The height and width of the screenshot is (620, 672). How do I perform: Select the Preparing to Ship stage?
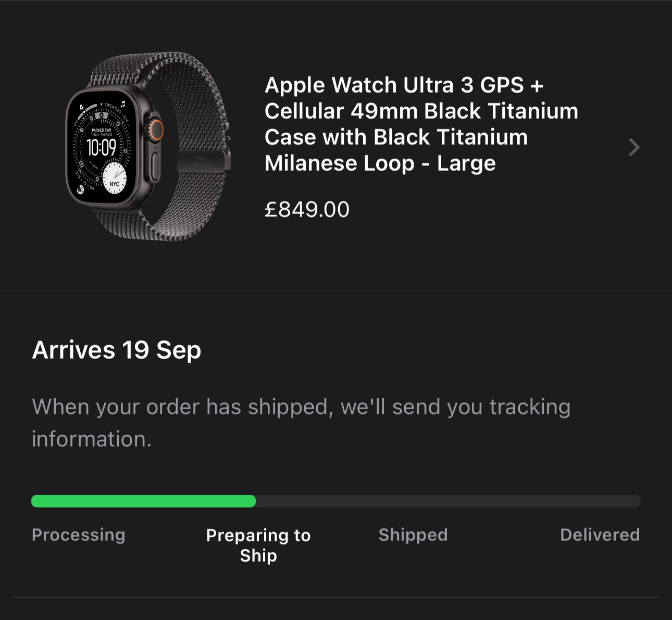[x=258, y=545]
